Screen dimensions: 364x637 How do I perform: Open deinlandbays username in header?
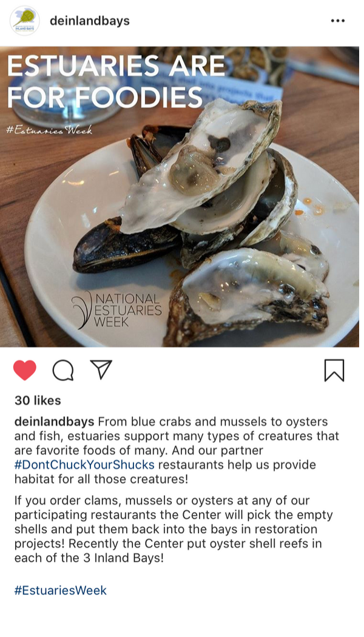pos(90,21)
